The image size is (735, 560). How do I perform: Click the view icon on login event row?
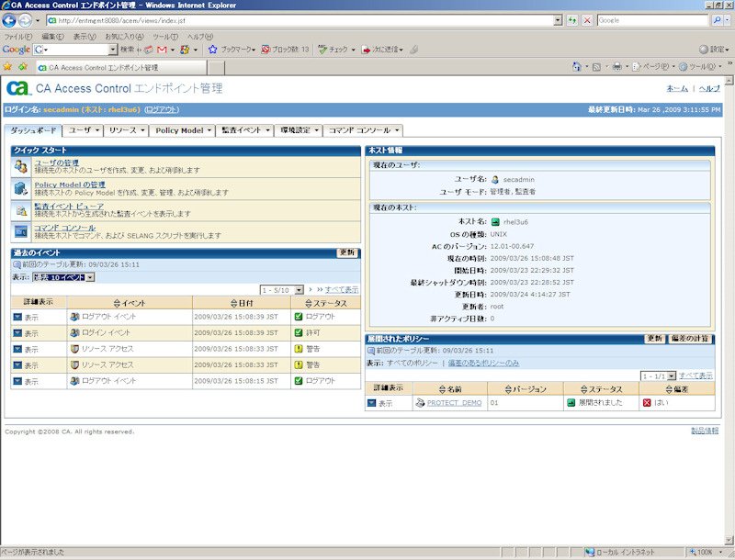pyautogui.click(x=17, y=333)
